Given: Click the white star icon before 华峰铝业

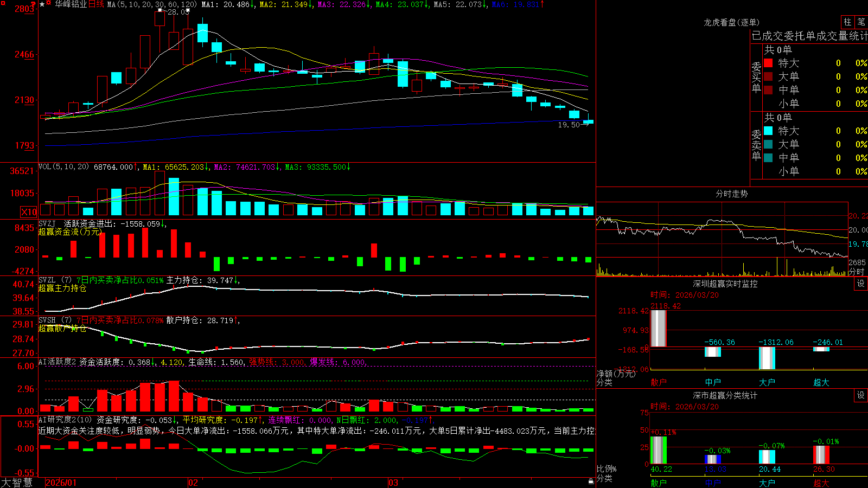Looking at the screenshot, I should click(42, 4).
